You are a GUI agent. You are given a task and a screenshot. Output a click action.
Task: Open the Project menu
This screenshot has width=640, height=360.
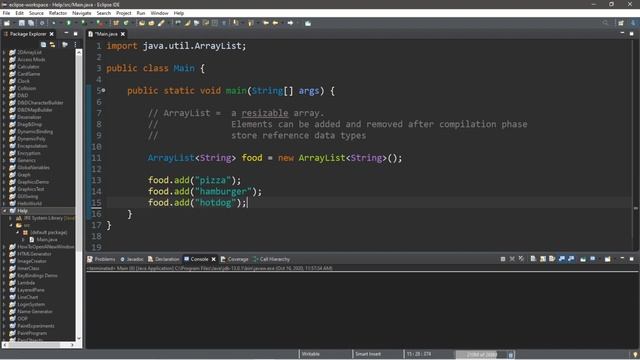point(124,13)
